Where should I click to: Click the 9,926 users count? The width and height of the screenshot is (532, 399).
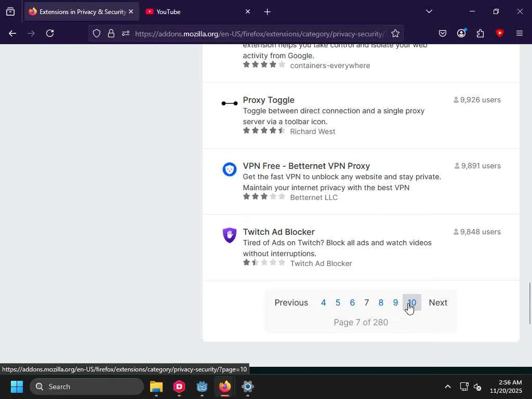point(477,100)
